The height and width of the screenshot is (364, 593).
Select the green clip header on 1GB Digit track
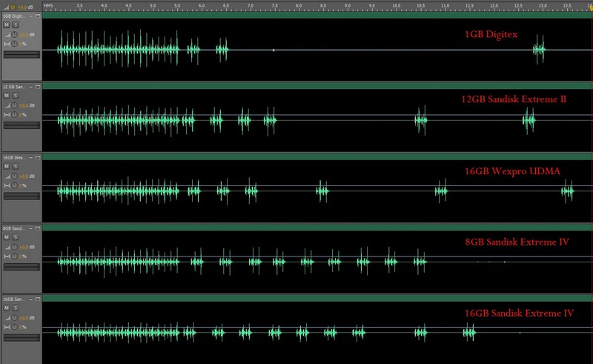317,16
